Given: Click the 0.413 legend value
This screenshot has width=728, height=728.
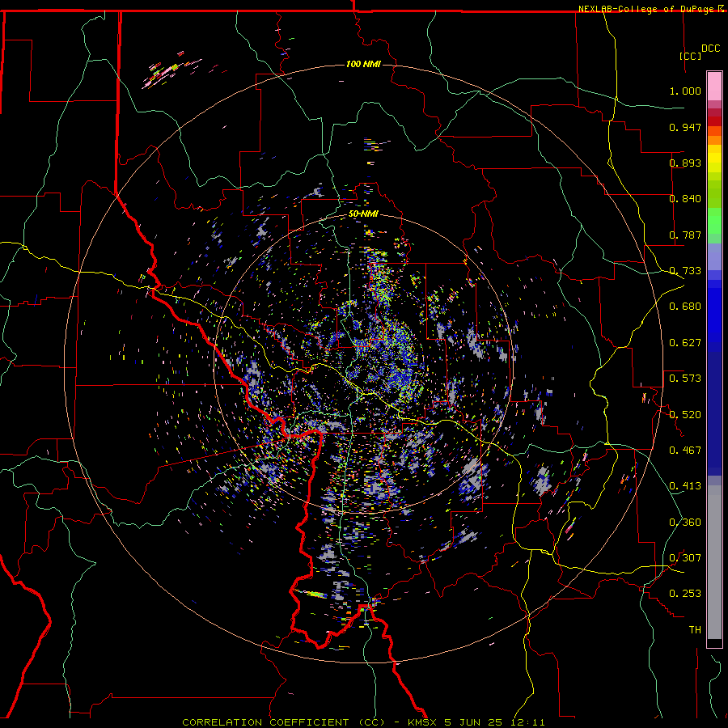Looking at the screenshot, I should pyautogui.click(x=685, y=486).
